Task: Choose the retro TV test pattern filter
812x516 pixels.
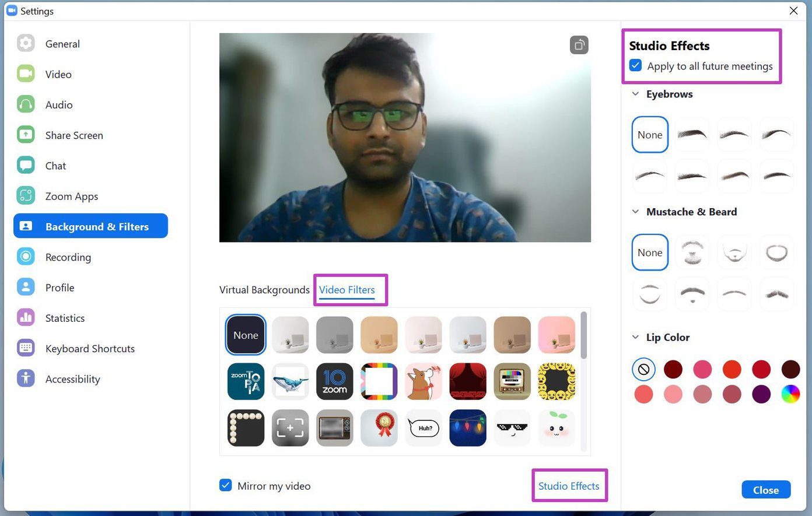Action: [x=512, y=381]
